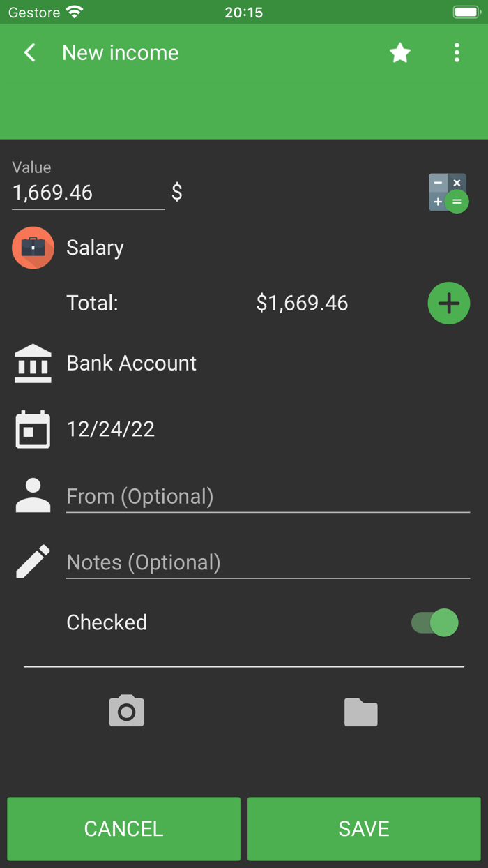488x868 pixels.
Task: Open the camera to attach a photo
Action: point(126,710)
